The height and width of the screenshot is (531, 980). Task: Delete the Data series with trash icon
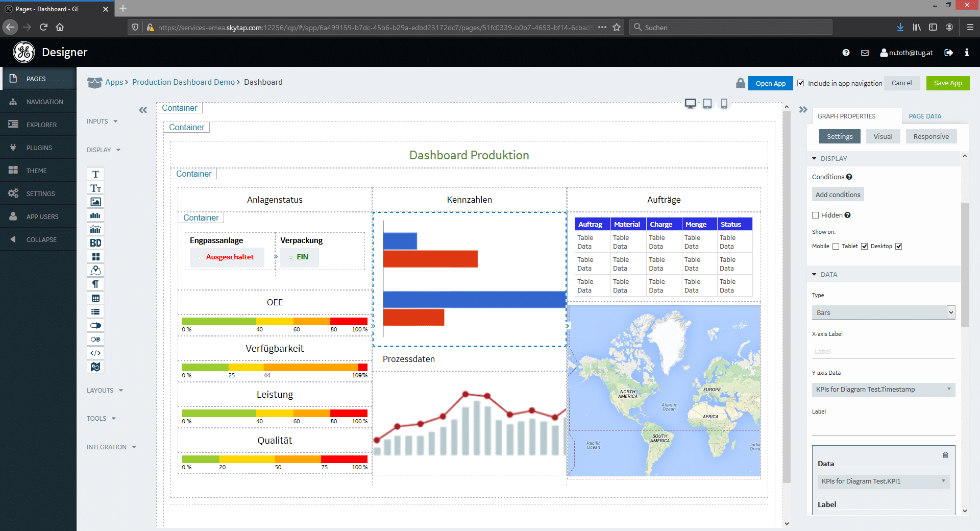(x=945, y=455)
